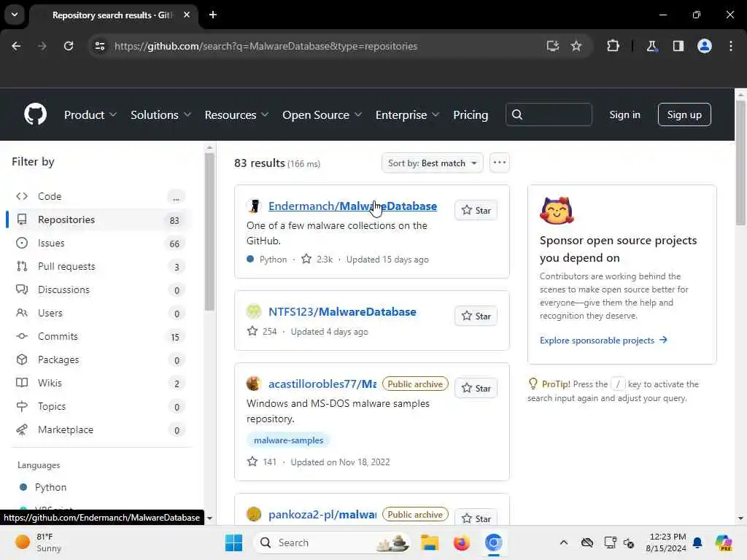
Task: Star the NTFS123/MalwareDatabase repository
Action: [476, 316]
